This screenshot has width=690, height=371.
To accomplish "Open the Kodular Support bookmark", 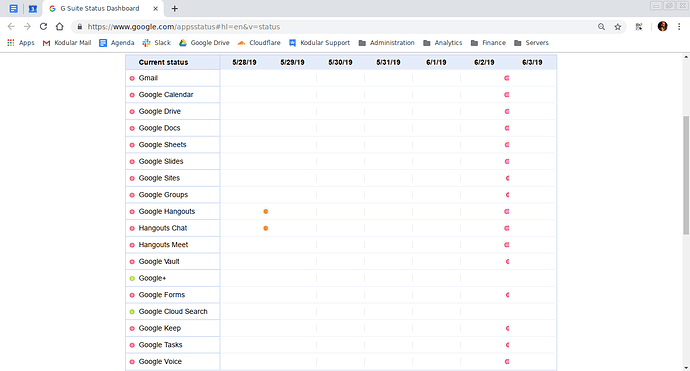I will (319, 43).
